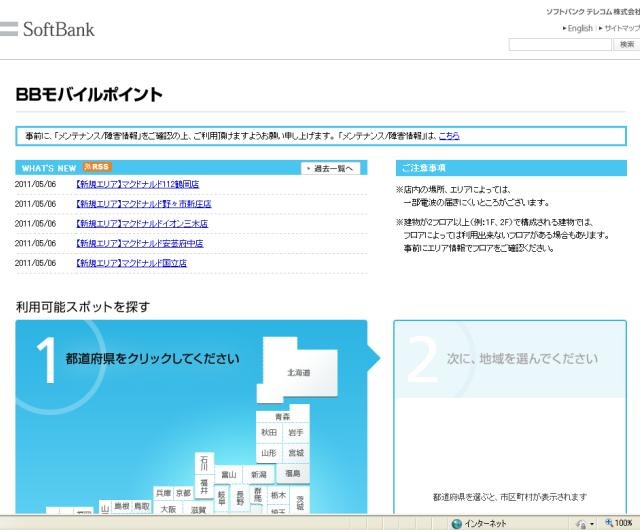Click the Internet zone globe icon
The image size is (640, 530).
(x=457, y=523)
